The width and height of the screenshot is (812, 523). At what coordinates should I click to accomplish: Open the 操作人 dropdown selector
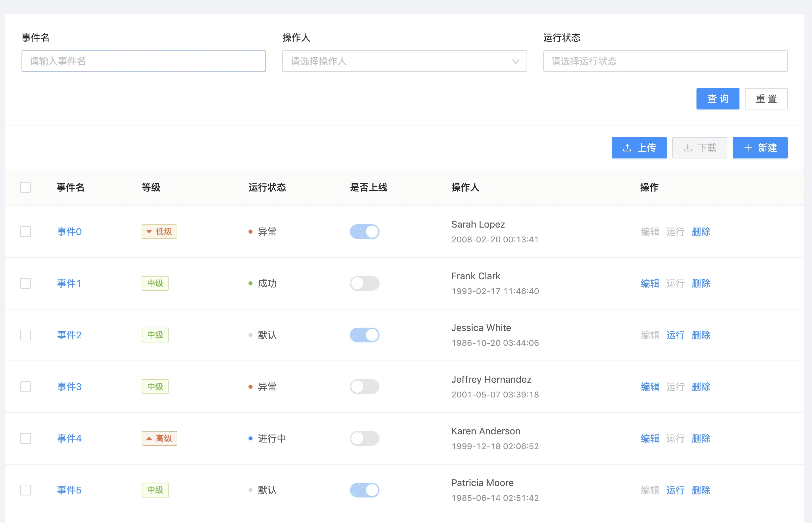click(404, 61)
